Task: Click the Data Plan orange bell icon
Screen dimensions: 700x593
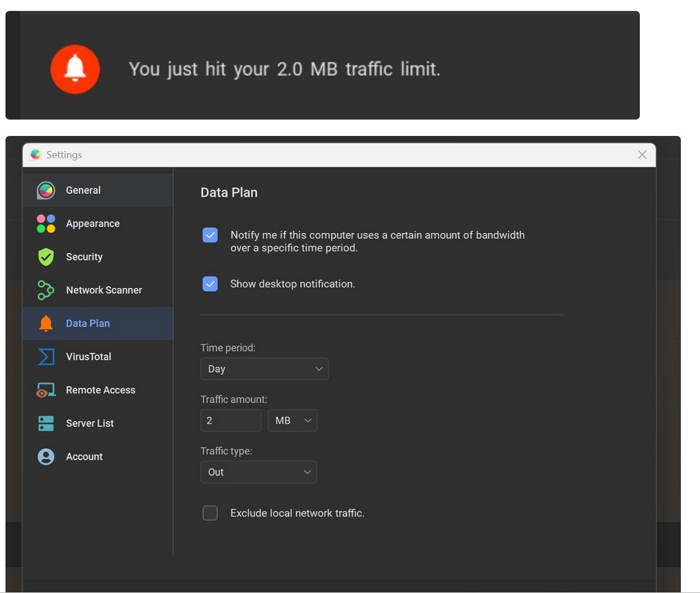Action: pyautogui.click(x=46, y=324)
